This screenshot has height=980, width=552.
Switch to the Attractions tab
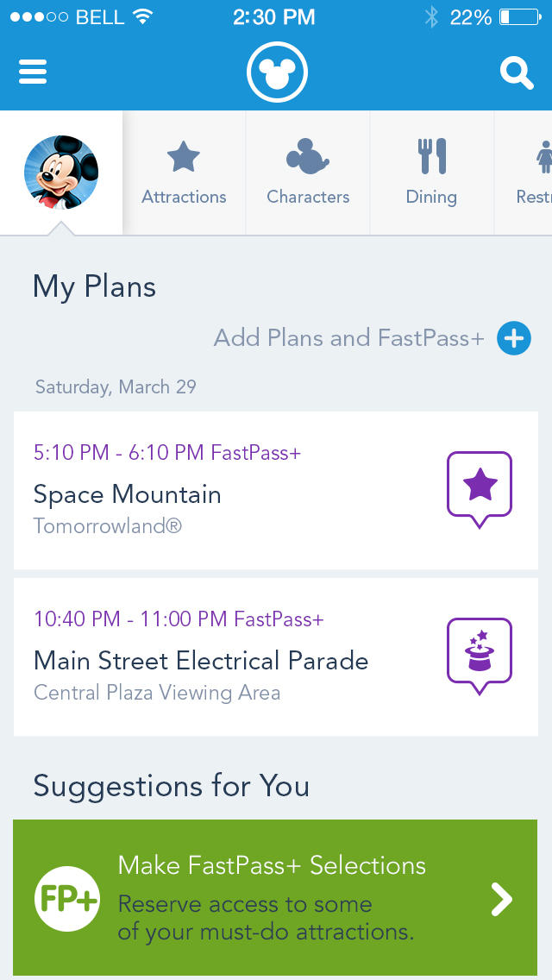click(184, 173)
